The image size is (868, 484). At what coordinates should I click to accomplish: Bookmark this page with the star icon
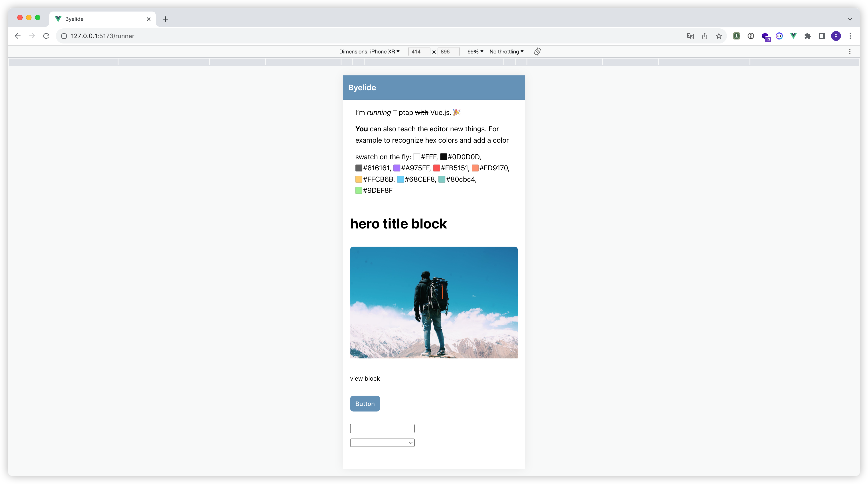[x=719, y=36]
